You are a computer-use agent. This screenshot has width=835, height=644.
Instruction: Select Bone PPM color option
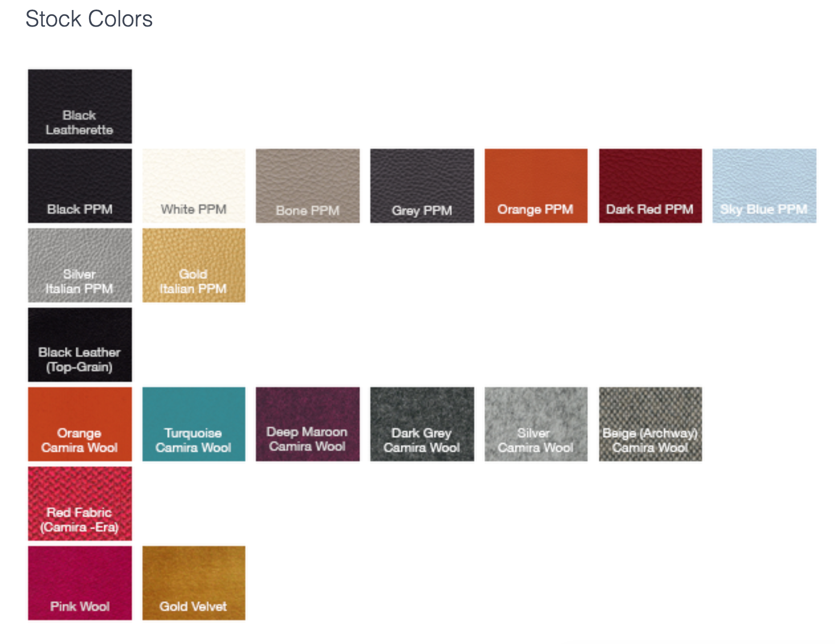[308, 186]
